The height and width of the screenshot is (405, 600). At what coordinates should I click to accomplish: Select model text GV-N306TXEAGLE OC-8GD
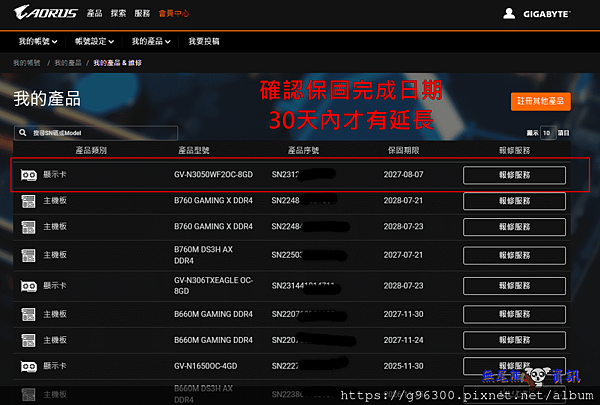click(x=213, y=286)
